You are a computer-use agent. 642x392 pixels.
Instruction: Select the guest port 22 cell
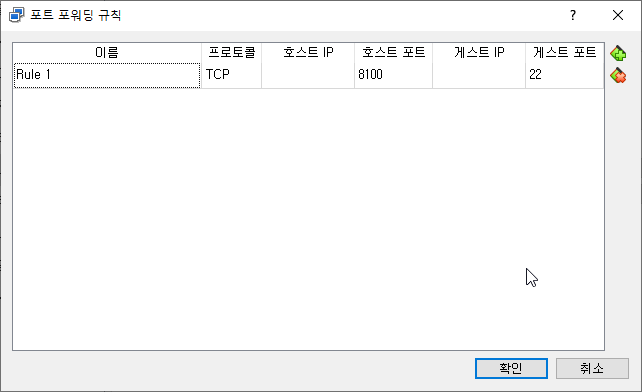pos(565,75)
